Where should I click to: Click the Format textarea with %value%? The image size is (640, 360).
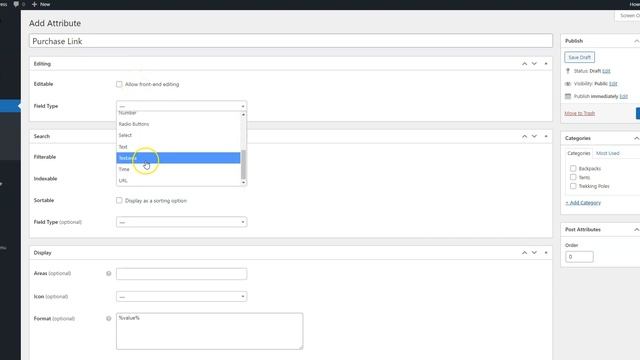click(209, 331)
